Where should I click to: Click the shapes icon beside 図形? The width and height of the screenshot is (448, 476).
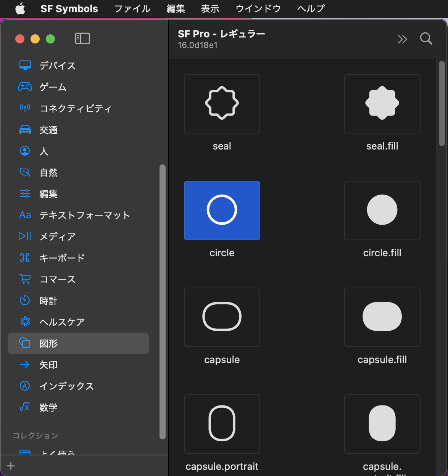pyautogui.click(x=25, y=343)
